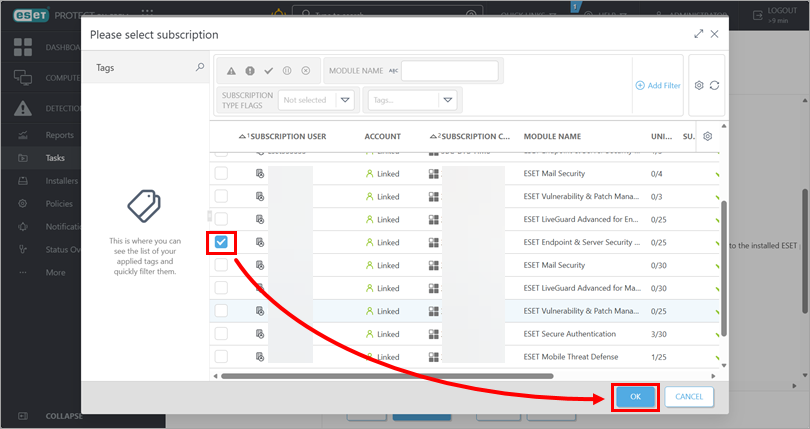Click the search icon in Tags panel
Screen dimensions: 810x429
199,68
